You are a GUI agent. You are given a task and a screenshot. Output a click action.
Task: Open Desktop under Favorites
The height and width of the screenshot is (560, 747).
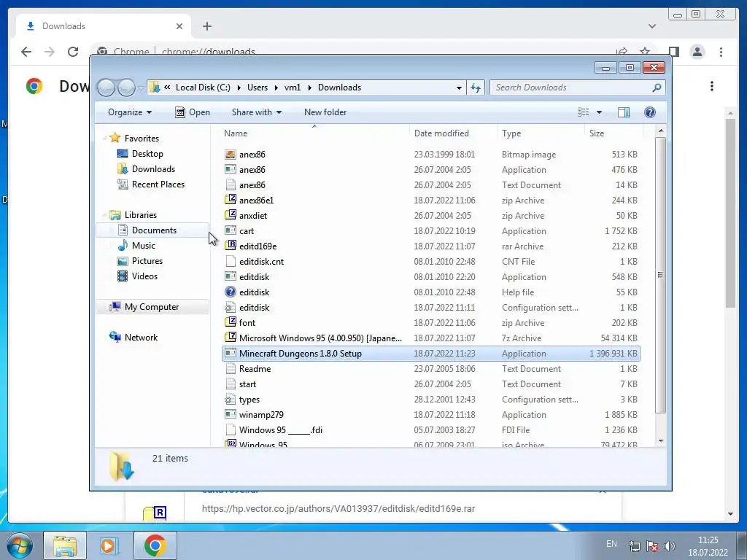point(147,154)
